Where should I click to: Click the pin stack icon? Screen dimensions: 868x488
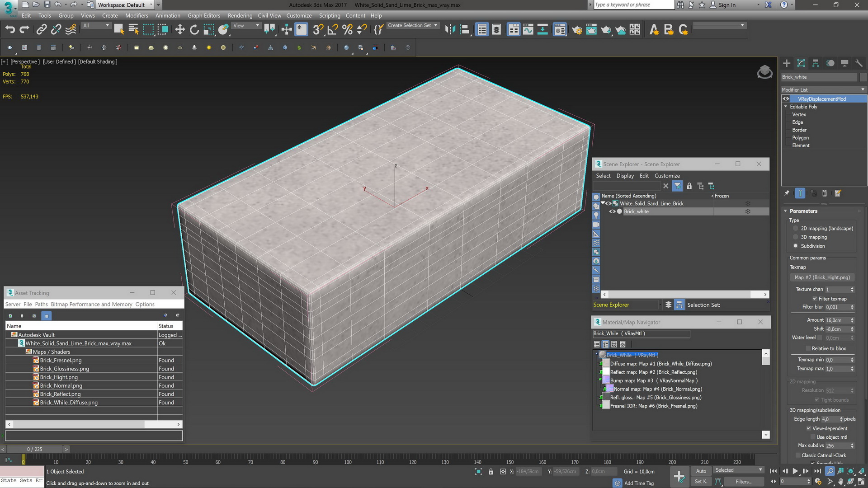click(787, 193)
